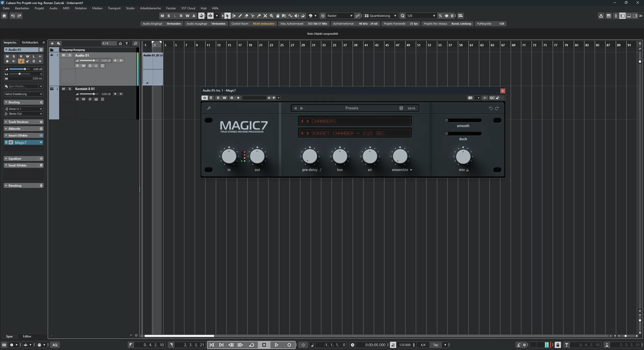Open the Keine Erweiterung dropdown
The height and width of the screenshot is (350, 644).
(x=24, y=94)
